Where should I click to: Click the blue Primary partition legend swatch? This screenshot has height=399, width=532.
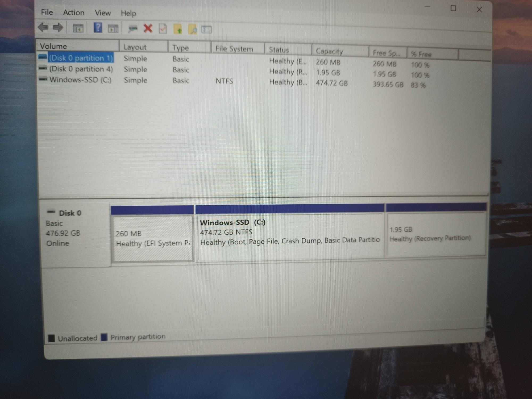click(x=104, y=337)
